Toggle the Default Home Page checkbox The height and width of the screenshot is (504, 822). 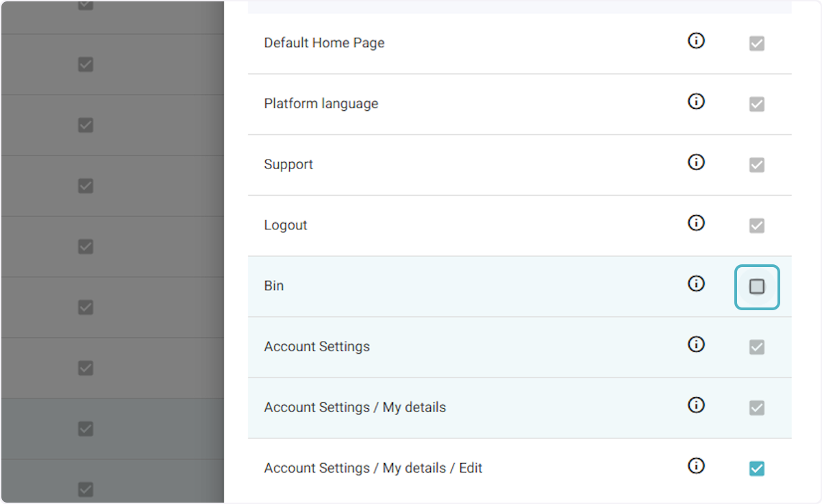[x=756, y=44]
